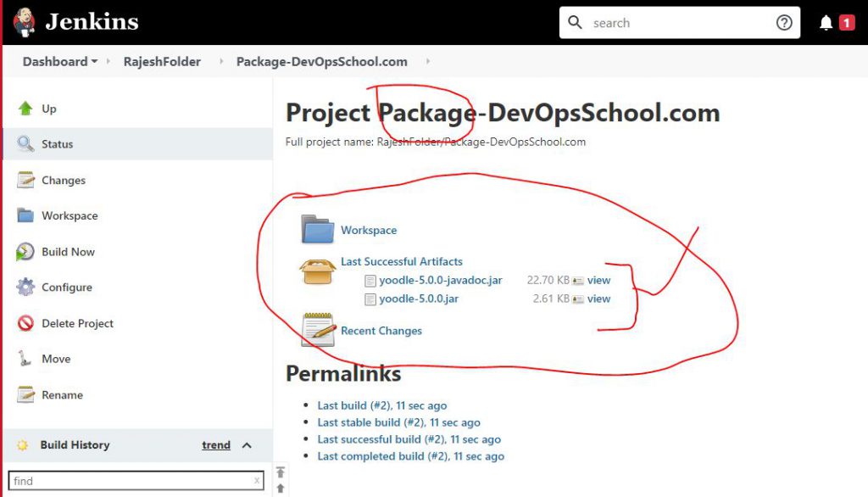Open the notifications bell icon
This screenshot has height=497, width=868.
(x=826, y=23)
